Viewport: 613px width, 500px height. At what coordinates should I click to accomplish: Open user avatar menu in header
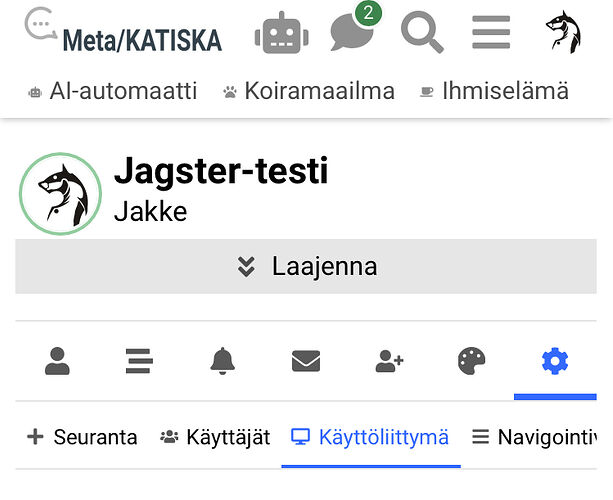(x=563, y=32)
